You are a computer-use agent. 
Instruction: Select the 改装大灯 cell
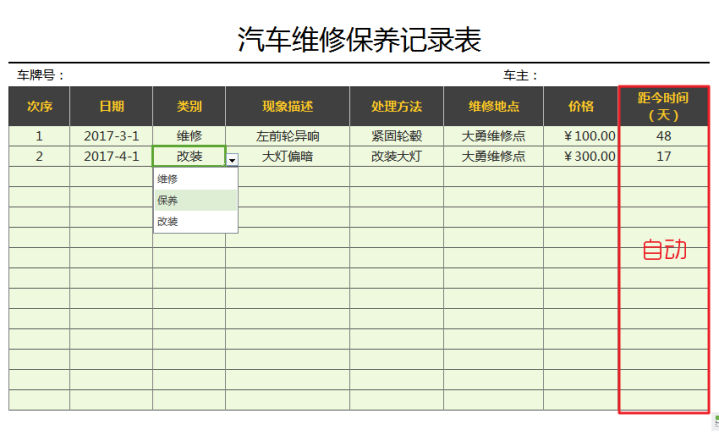coord(396,156)
